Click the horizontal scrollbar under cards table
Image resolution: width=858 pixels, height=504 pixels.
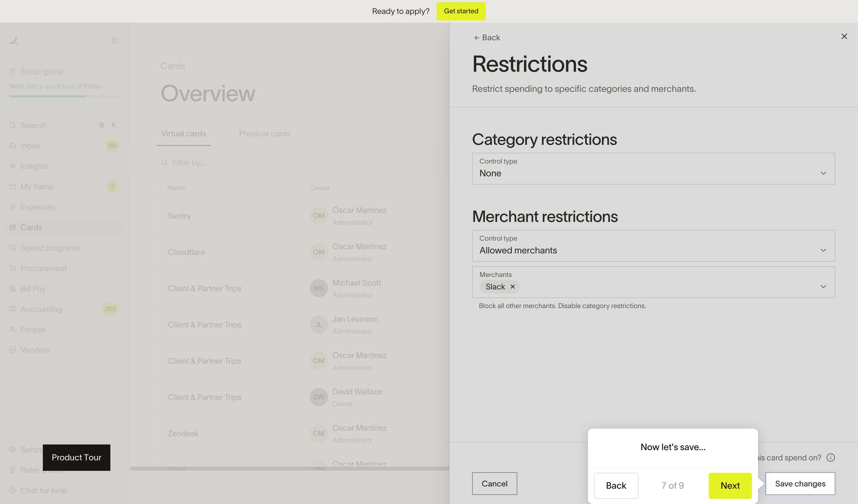(x=290, y=468)
